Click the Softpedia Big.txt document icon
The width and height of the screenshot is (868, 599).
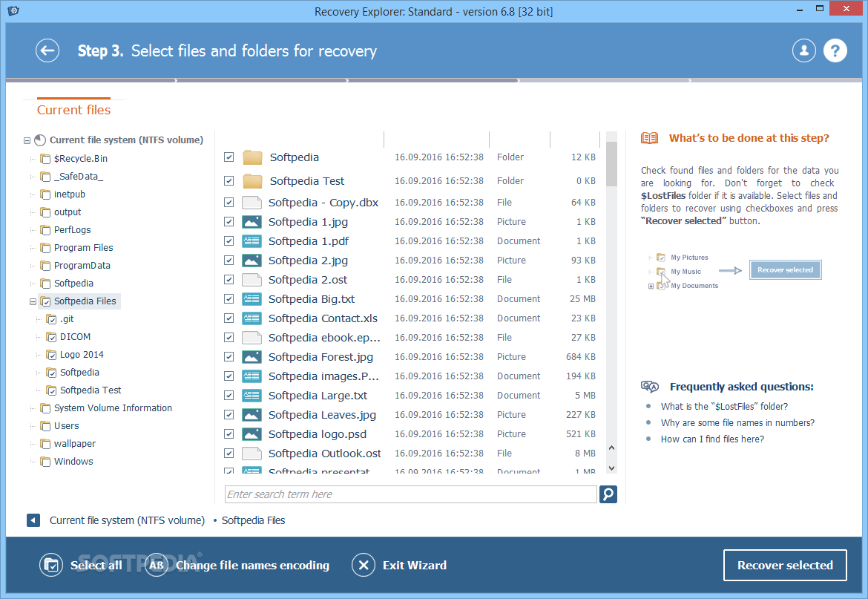coord(252,299)
